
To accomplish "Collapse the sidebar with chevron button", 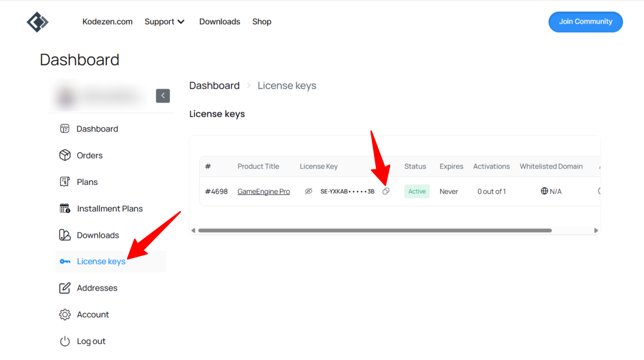I will click(x=163, y=96).
